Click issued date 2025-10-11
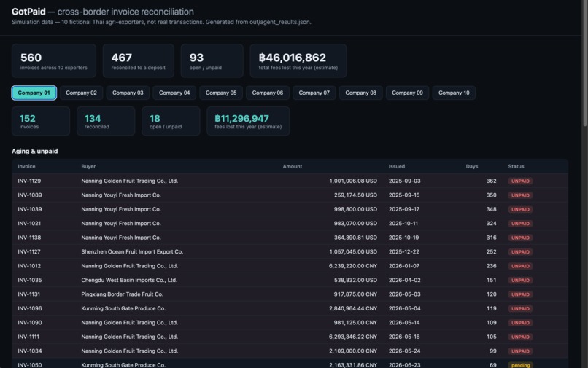This screenshot has height=368, width=588. point(403,223)
